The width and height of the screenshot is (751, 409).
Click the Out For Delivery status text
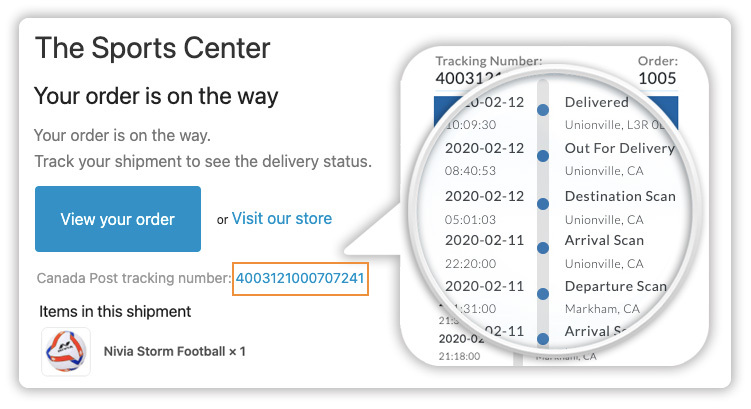(x=620, y=148)
